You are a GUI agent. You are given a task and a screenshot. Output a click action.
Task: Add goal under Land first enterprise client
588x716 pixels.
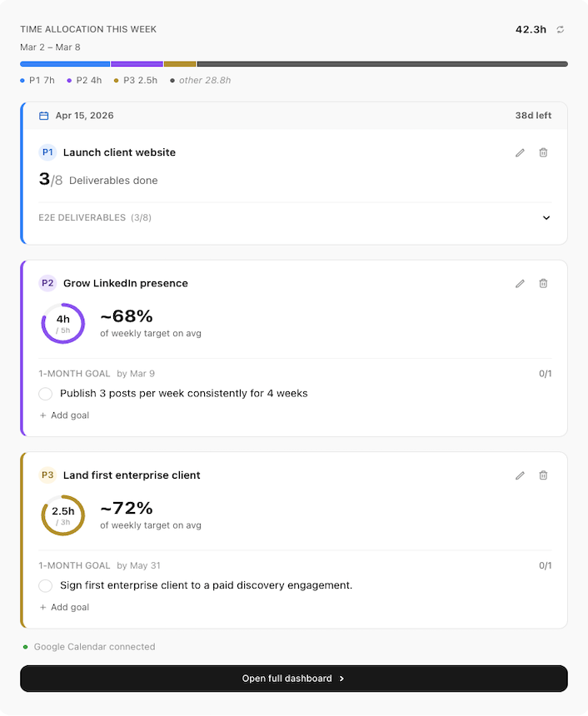pos(64,608)
